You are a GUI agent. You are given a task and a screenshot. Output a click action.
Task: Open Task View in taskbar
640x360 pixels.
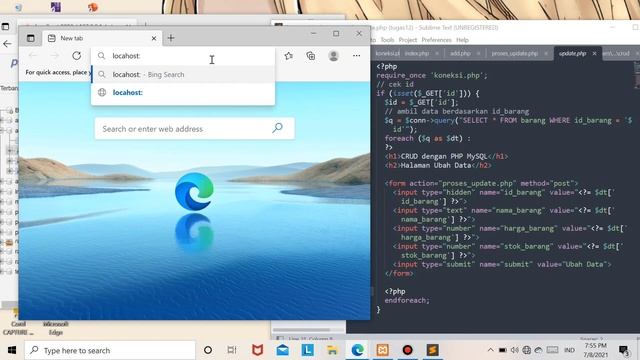(232, 350)
